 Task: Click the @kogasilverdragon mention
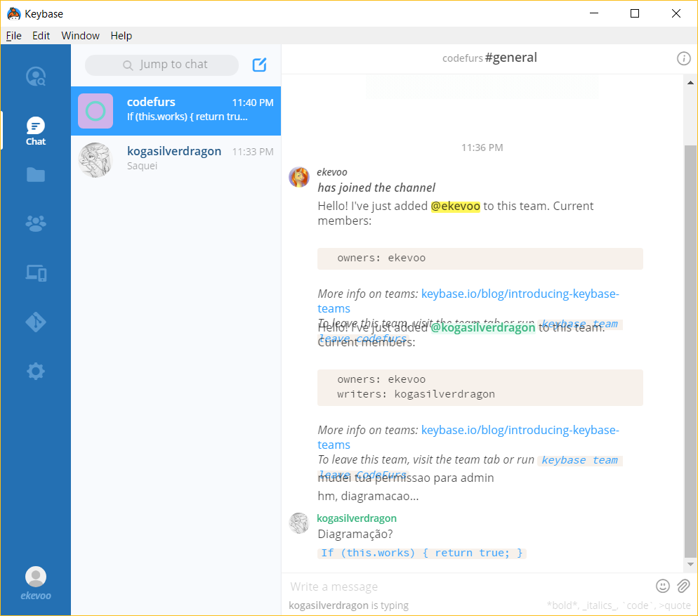coord(482,328)
